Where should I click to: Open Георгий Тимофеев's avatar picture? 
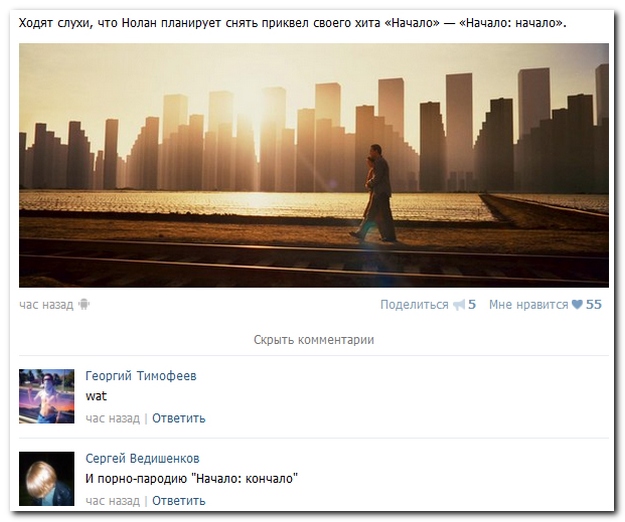click(47, 396)
